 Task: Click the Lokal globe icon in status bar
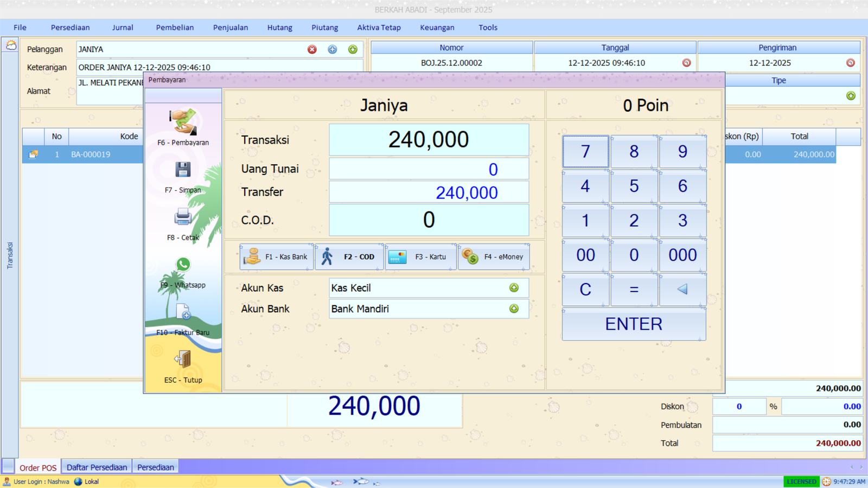coord(79,481)
